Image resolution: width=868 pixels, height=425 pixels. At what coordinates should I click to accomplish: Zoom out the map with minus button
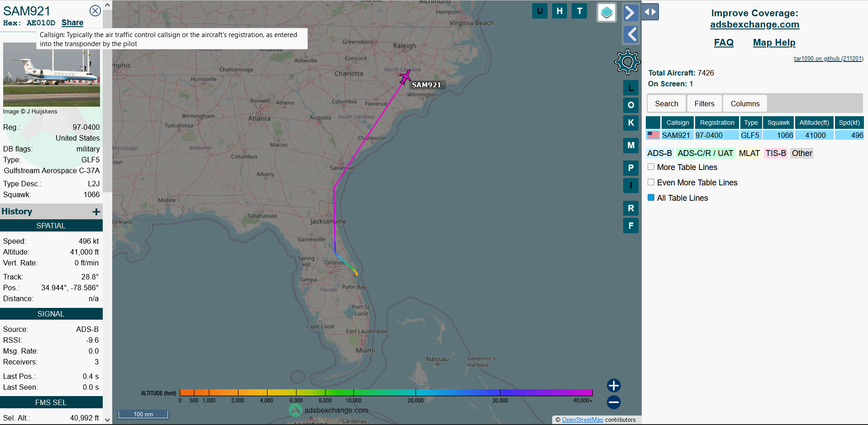pyautogui.click(x=614, y=402)
